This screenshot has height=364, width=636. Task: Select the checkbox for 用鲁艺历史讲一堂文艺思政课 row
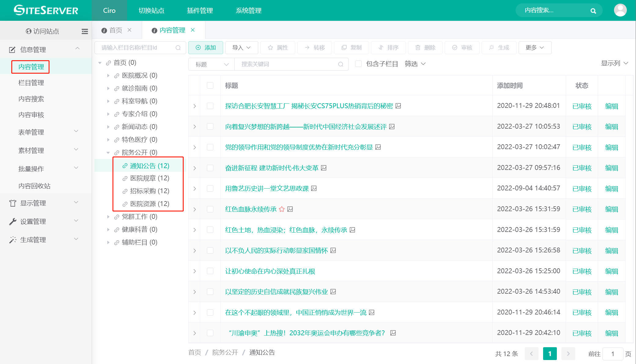(x=210, y=189)
